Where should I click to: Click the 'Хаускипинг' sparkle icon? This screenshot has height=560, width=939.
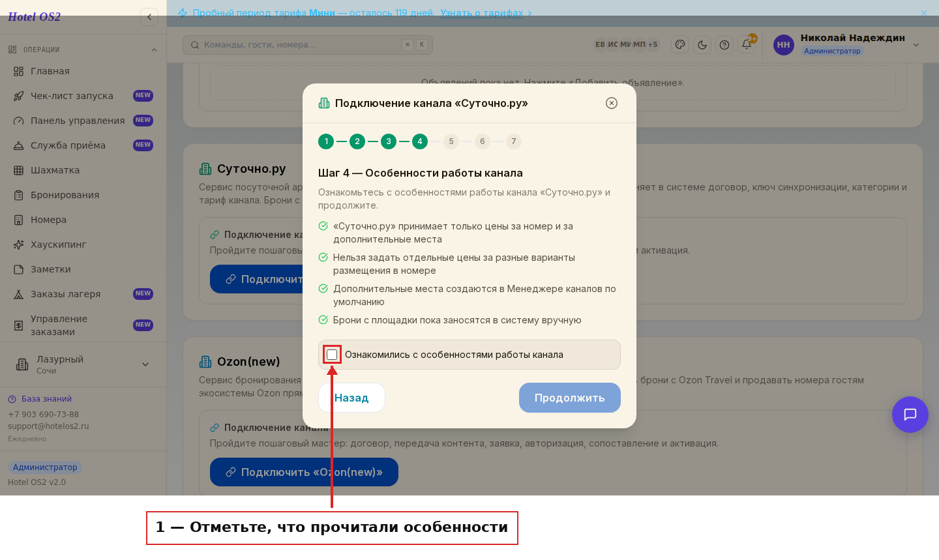tap(19, 244)
